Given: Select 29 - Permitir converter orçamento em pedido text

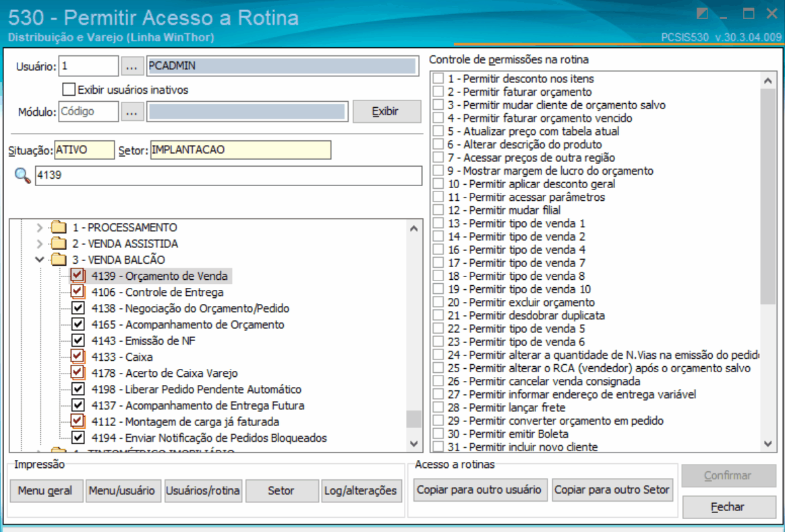Looking at the screenshot, I should click(x=555, y=421).
